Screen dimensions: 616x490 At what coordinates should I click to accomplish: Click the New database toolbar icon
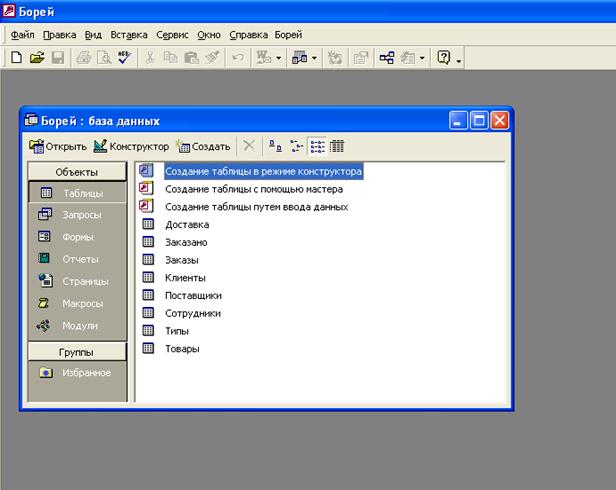(16, 58)
